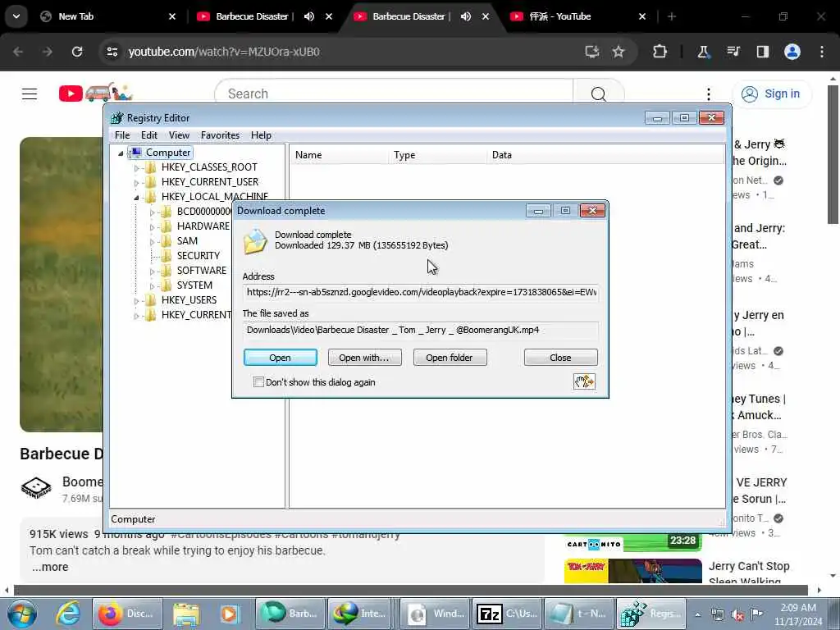Viewport: 840px width, 630px height.
Task: Select HKEY_CLASSES_ROOT folder icon
Action: point(151,167)
